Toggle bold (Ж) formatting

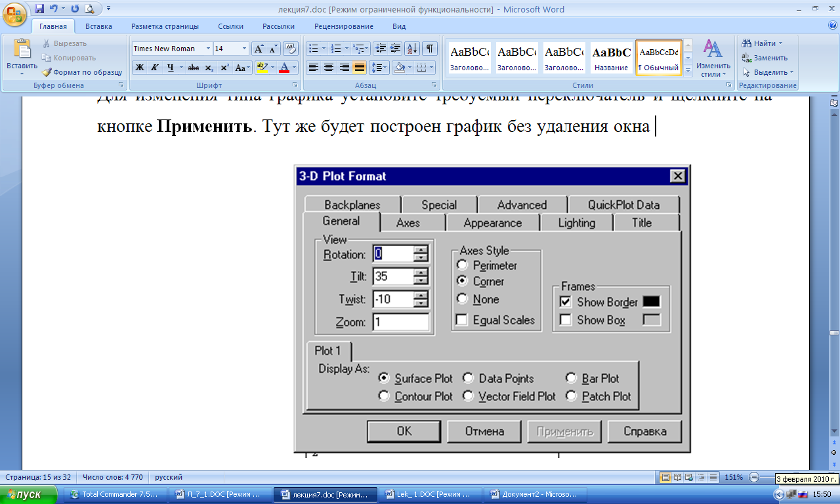(139, 67)
